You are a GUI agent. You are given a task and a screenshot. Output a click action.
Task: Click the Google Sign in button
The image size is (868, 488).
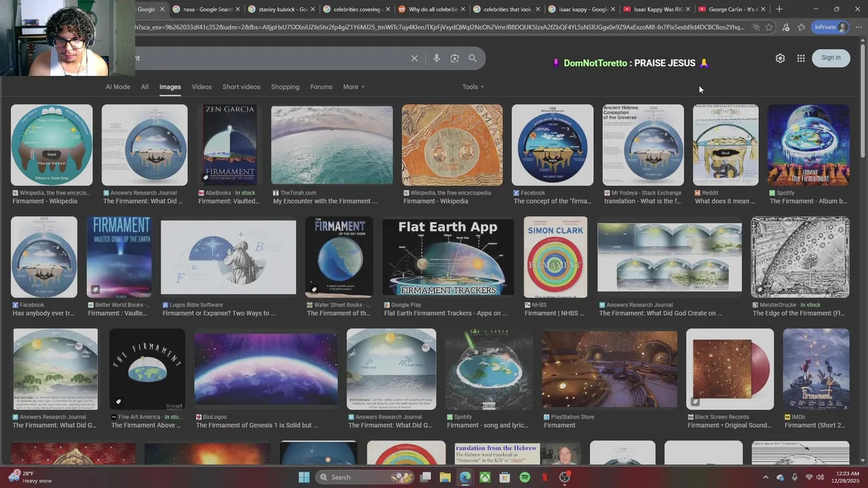[x=831, y=58]
